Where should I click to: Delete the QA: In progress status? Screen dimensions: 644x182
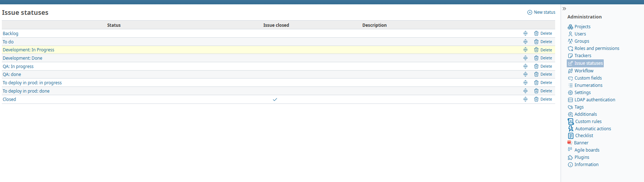click(x=543, y=66)
